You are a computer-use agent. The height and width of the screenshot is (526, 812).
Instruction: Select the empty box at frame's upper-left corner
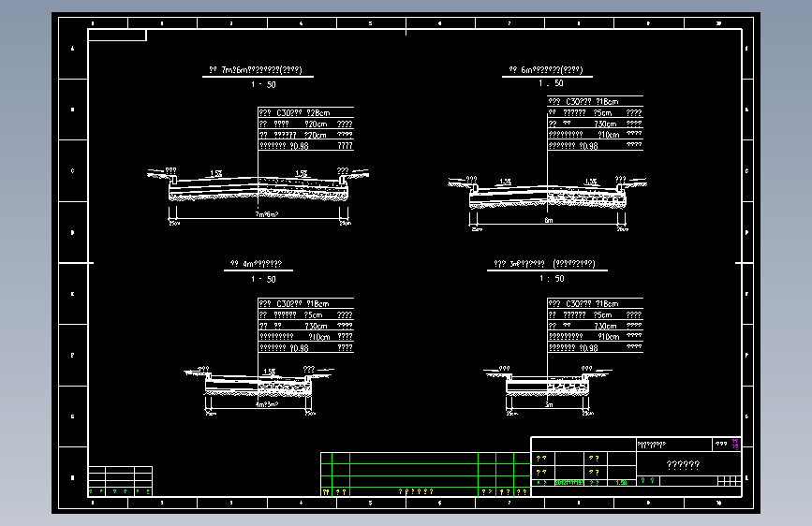tap(118, 36)
